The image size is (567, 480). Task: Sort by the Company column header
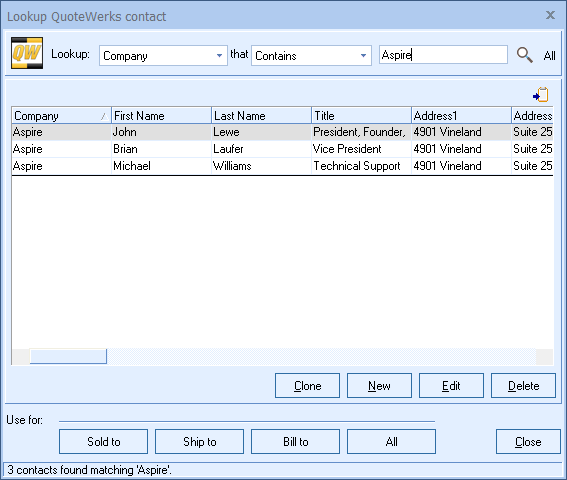coord(61,116)
